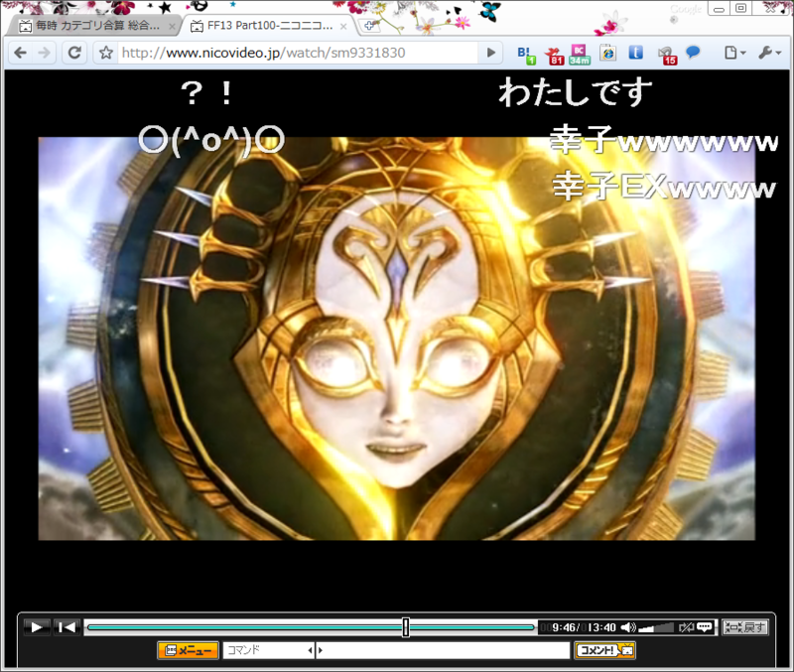Toggle comment display speech bubble
This screenshot has height=672, width=794.
(x=705, y=628)
